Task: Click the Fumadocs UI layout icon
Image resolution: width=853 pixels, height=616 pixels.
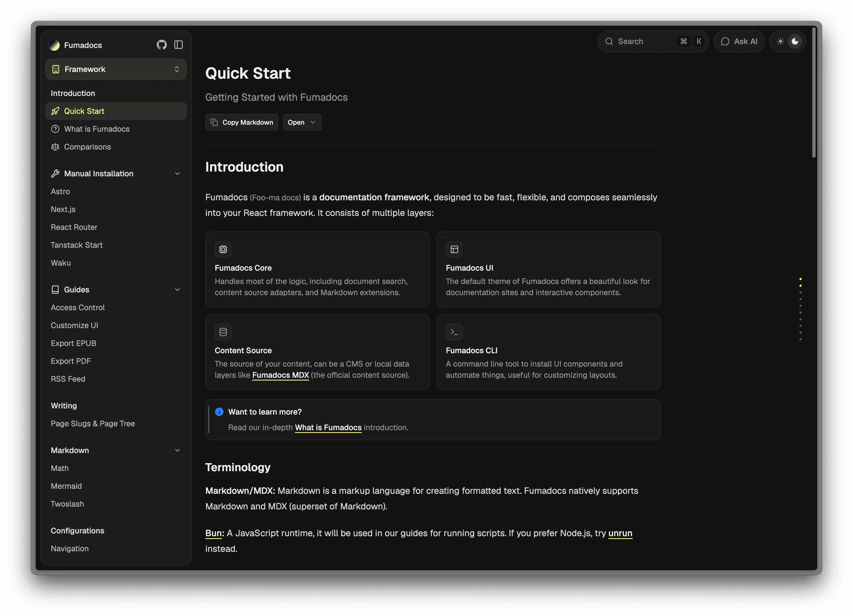Action: point(454,249)
